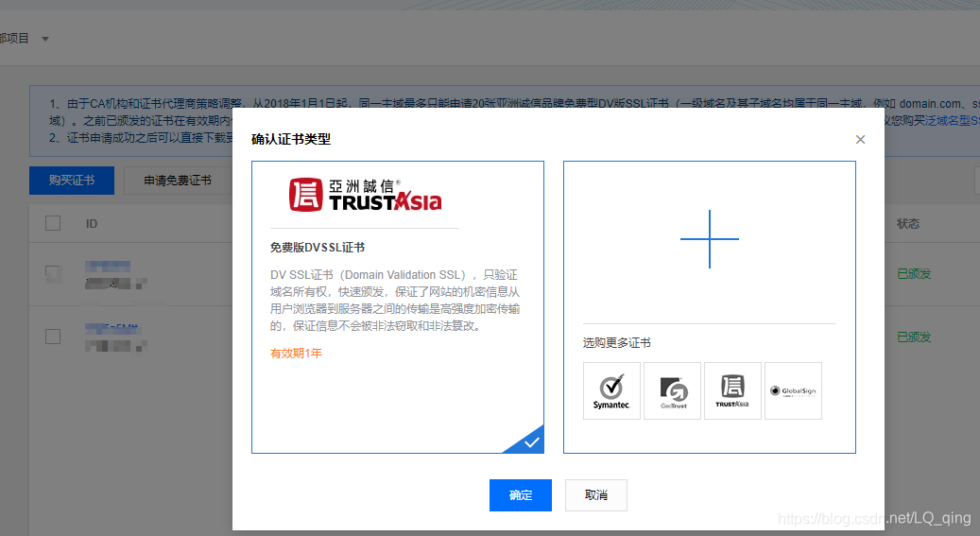Click the 状态 column header
980x536 pixels.
coord(908,224)
